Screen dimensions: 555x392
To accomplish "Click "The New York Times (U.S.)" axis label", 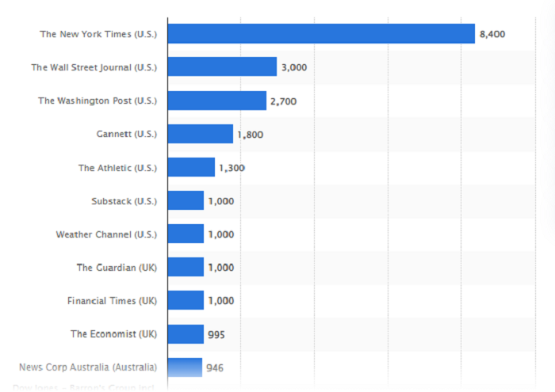I will point(98,34).
